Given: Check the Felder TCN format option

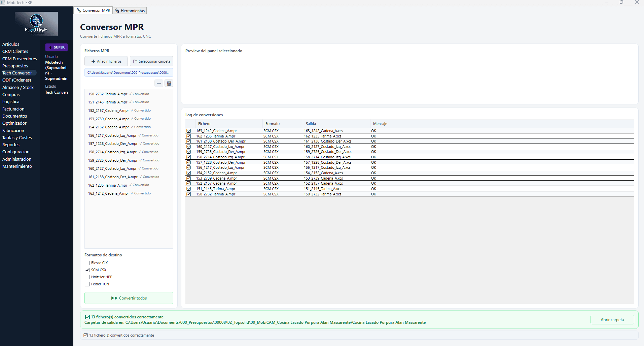Looking at the screenshot, I should click(87, 284).
